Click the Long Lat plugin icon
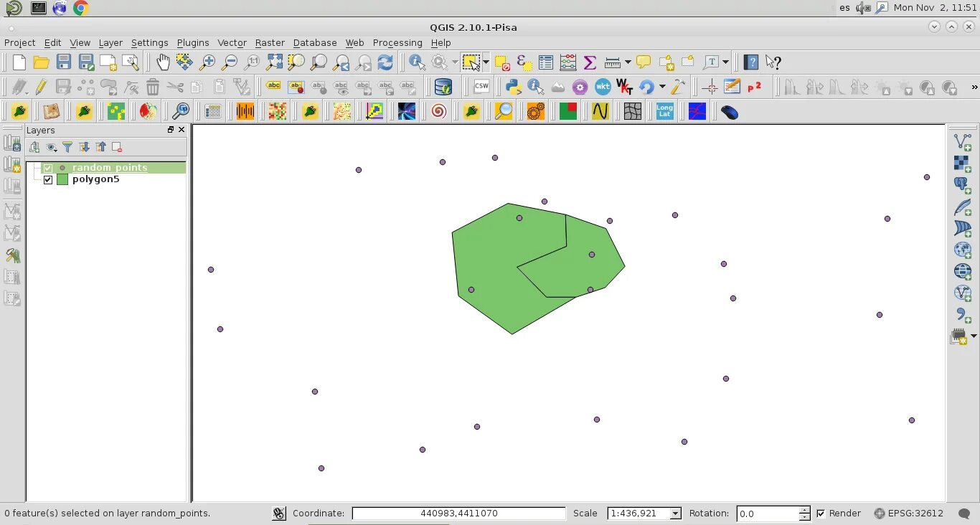Image resolution: width=980 pixels, height=525 pixels. [665, 111]
